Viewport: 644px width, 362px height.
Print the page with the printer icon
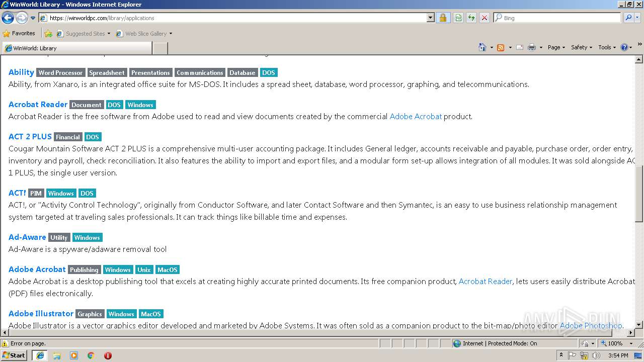click(x=532, y=47)
